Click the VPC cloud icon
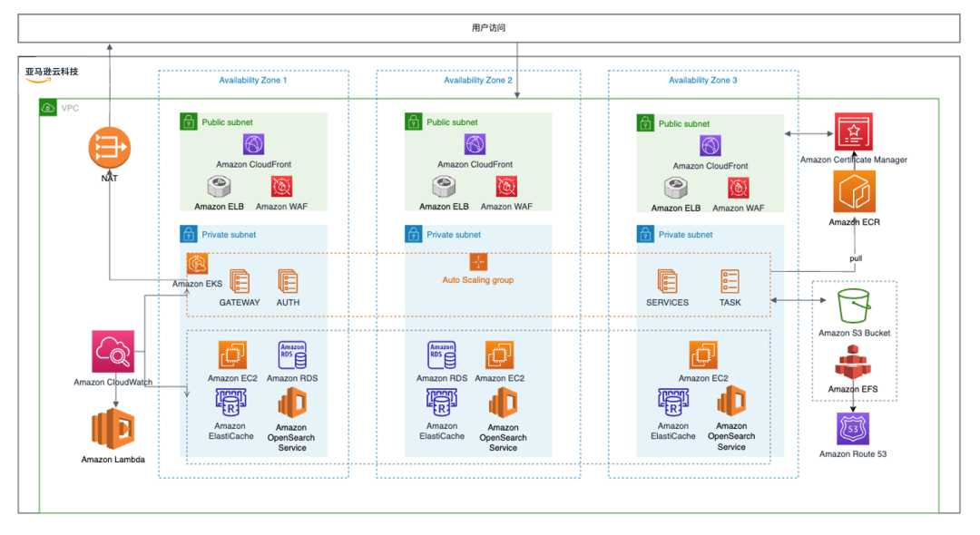 48,107
